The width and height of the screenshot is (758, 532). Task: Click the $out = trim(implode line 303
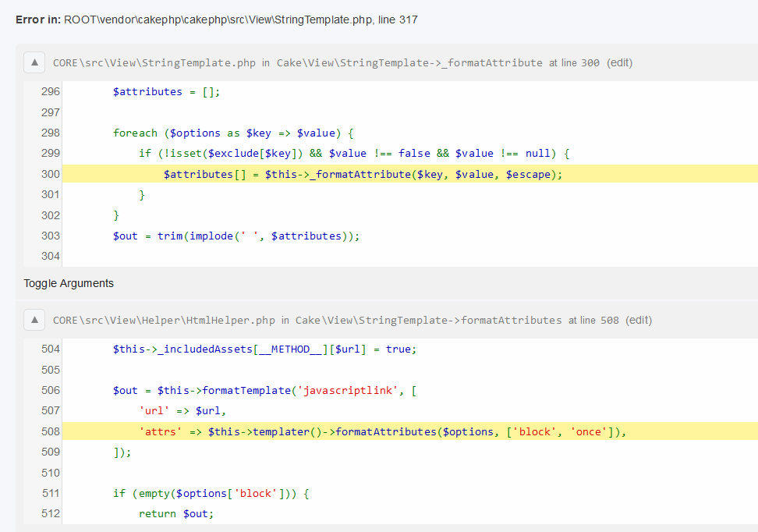tap(236, 236)
